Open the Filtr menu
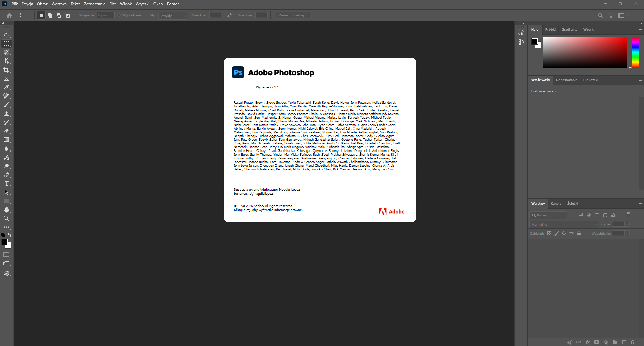644x346 pixels. tap(113, 4)
